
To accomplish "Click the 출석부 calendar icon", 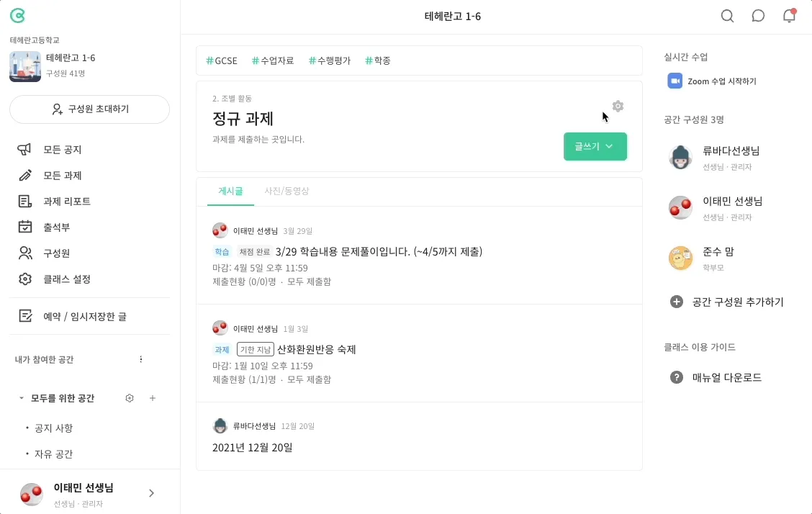I will pos(25,227).
